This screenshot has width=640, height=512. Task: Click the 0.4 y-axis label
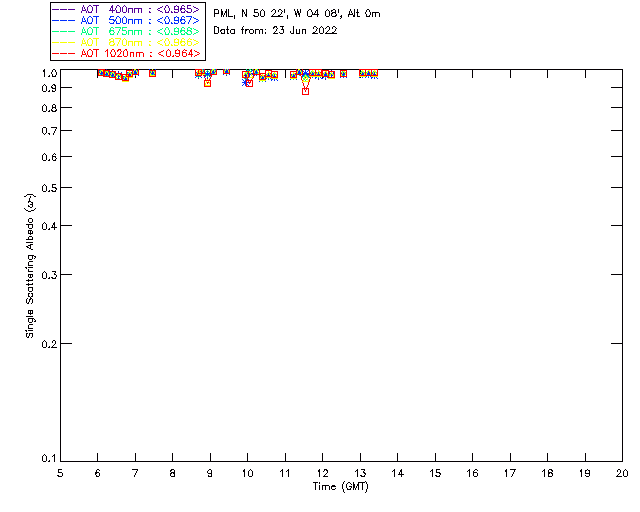[49, 226]
